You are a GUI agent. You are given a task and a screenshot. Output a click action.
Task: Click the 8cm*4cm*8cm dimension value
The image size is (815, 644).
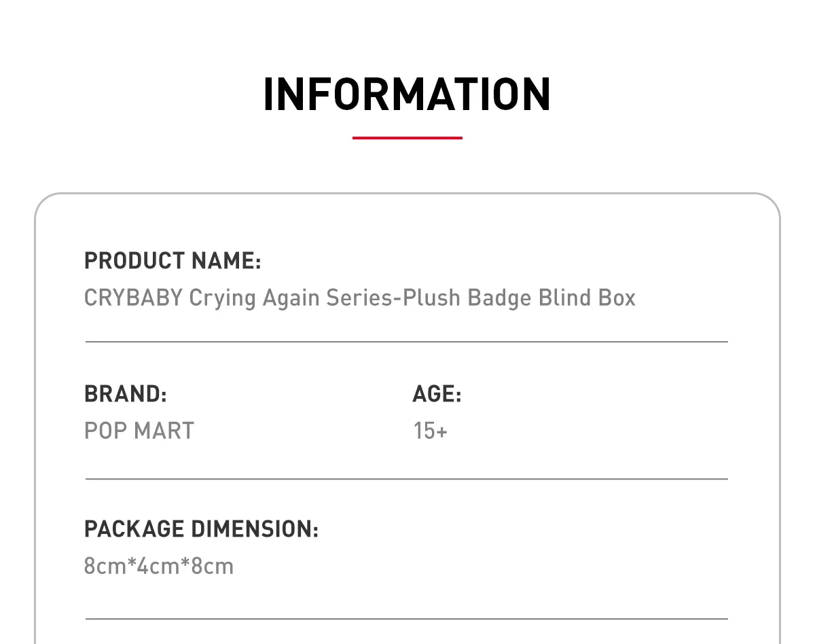(159, 566)
